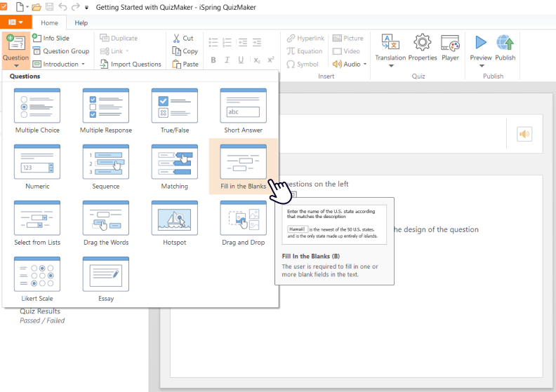Open the Link dropdown
This screenshot has height=392, width=556.
(127, 51)
